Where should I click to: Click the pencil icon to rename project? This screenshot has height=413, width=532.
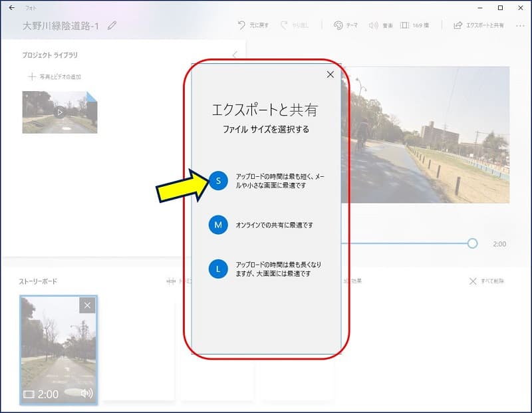click(112, 25)
